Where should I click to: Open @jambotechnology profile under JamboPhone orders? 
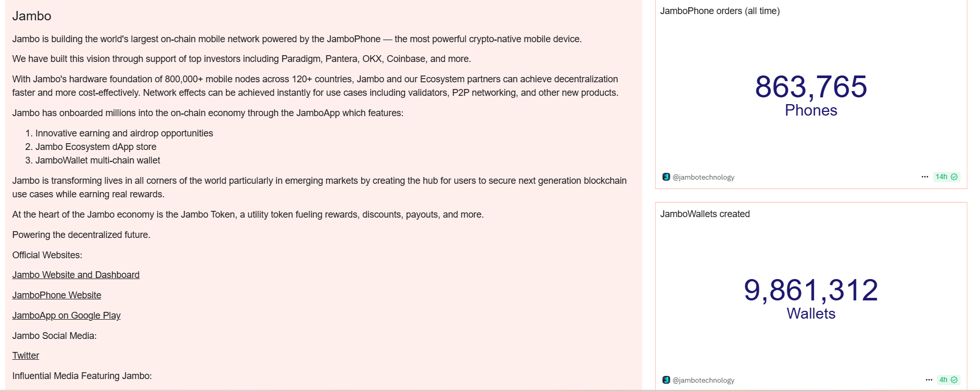point(704,178)
